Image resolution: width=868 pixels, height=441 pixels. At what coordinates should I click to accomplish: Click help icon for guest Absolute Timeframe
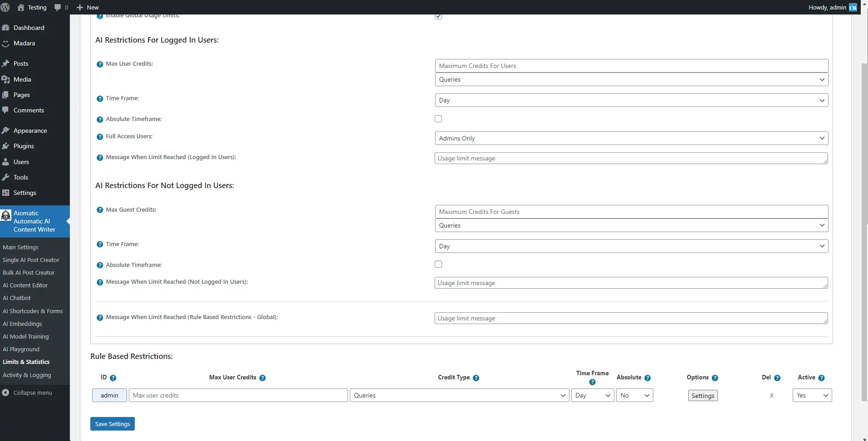click(x=100, y=266)
